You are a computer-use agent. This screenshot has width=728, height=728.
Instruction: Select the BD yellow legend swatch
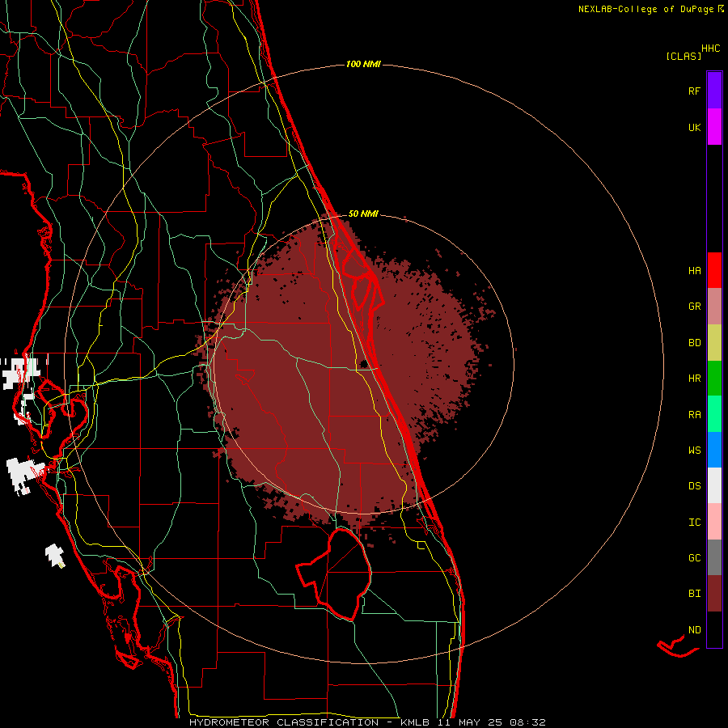(714, 343)
